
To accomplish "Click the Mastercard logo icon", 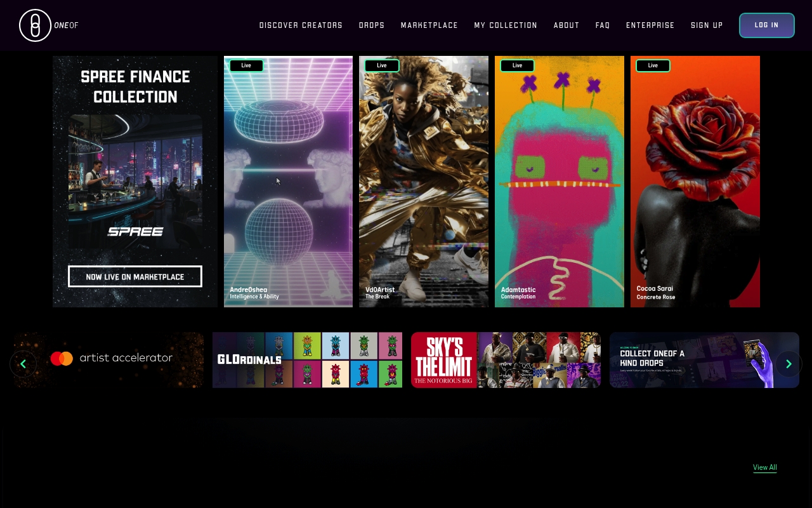I will coord(62,358).
